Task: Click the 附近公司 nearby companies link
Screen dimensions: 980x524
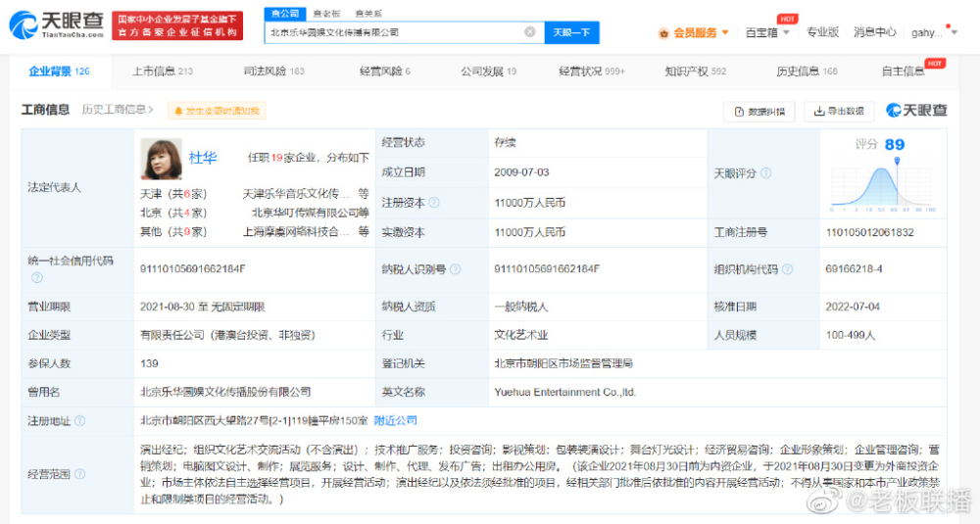Action: point(396,421)
